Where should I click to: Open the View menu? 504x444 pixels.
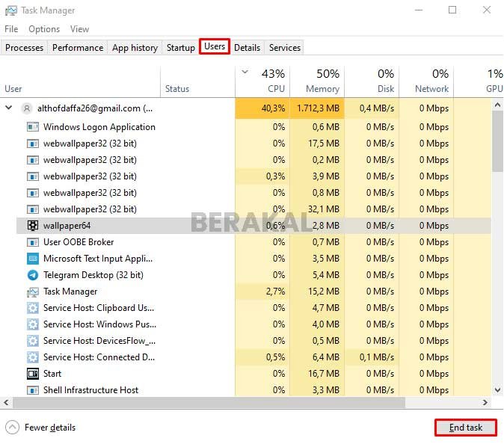coord(79,29)
